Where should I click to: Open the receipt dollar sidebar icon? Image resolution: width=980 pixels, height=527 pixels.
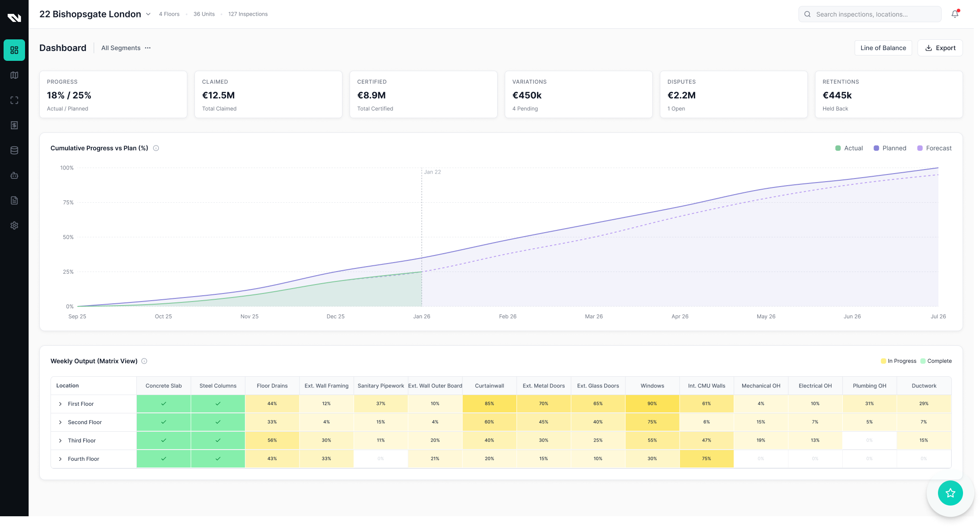tap(14, 125)
